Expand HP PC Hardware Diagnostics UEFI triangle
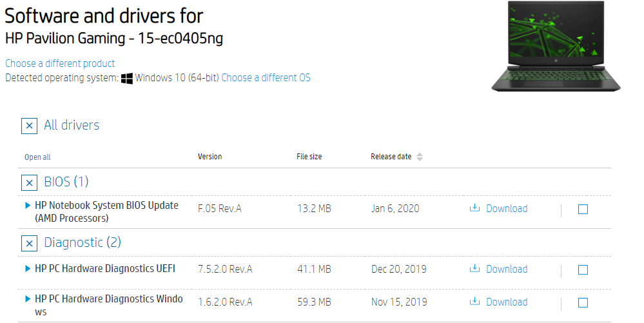The height and width of the screenshot is (323, 644). coord(28,268)
